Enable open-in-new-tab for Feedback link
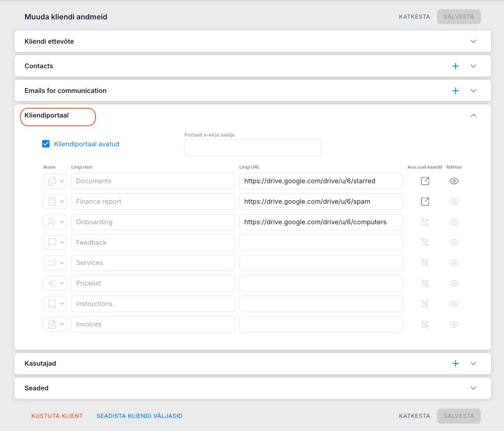Viewport: 504px width, 431px height. pyautogui.click(x=425, y=243)
